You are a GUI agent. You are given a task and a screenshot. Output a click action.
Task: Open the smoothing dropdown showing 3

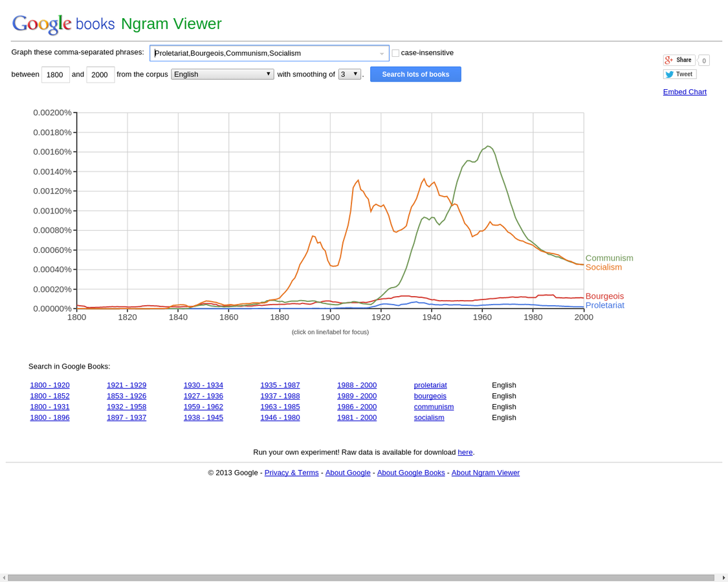349,74
